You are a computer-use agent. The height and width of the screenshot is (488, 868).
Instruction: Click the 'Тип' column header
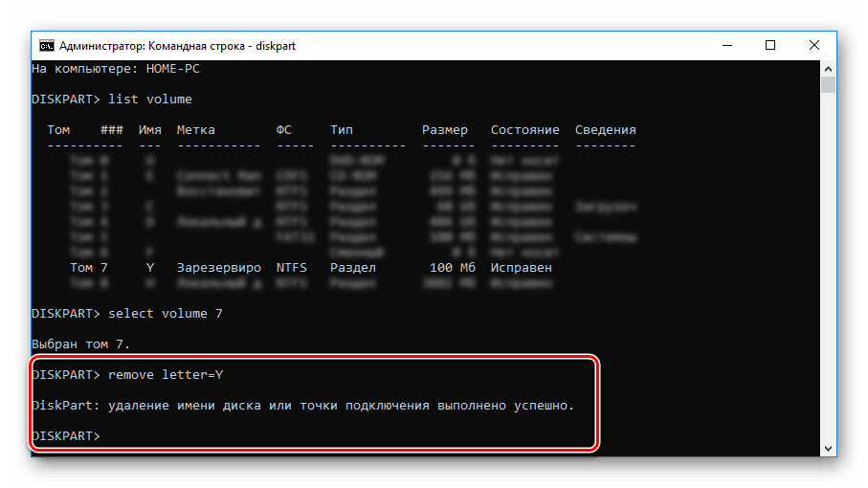(x=342, y=130)
